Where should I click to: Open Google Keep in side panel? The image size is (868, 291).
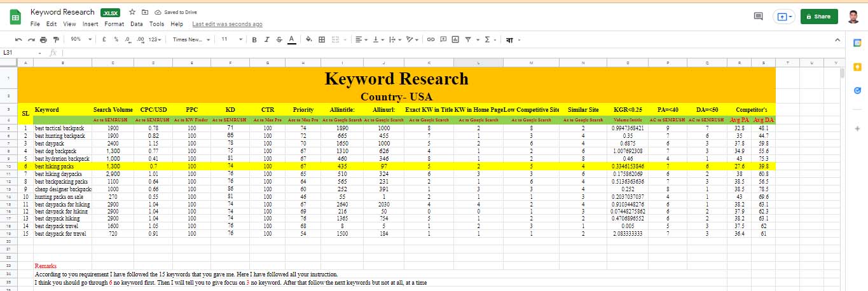857,67
